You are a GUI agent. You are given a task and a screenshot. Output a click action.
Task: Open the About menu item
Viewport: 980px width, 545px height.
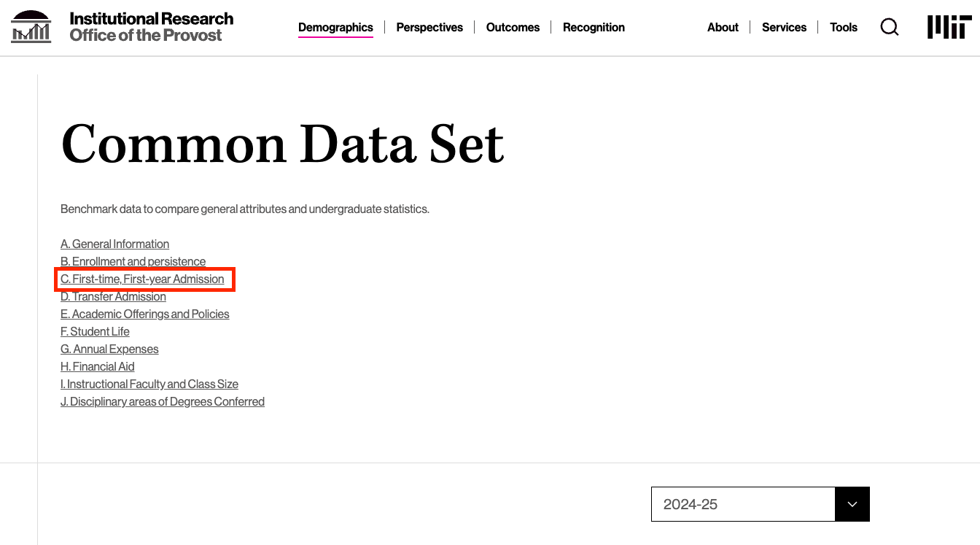(723, 27)
